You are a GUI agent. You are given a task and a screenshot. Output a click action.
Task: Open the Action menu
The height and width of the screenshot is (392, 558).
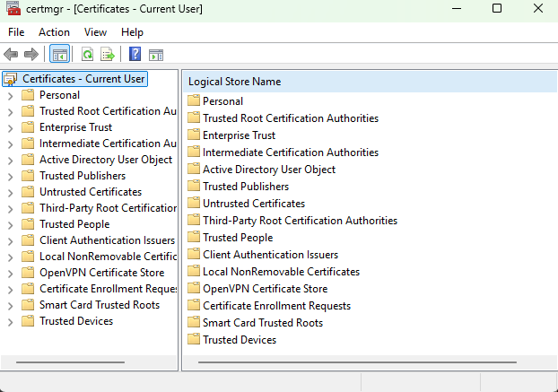54,32
